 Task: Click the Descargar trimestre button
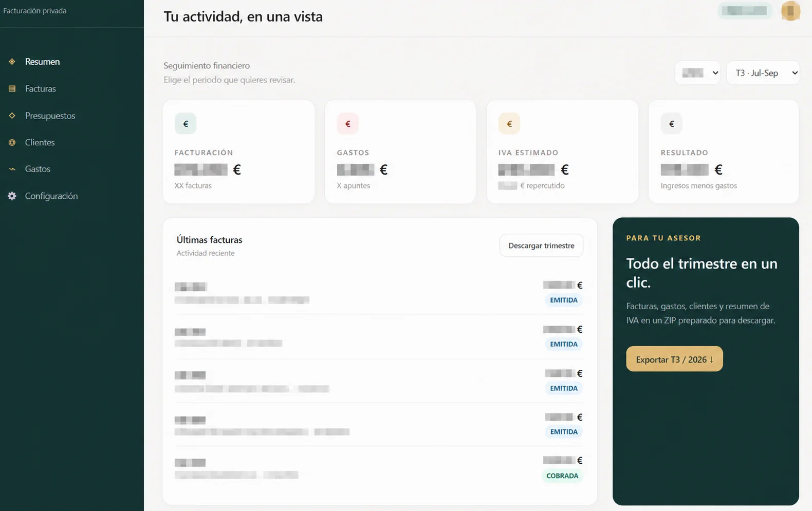(541, 245)
